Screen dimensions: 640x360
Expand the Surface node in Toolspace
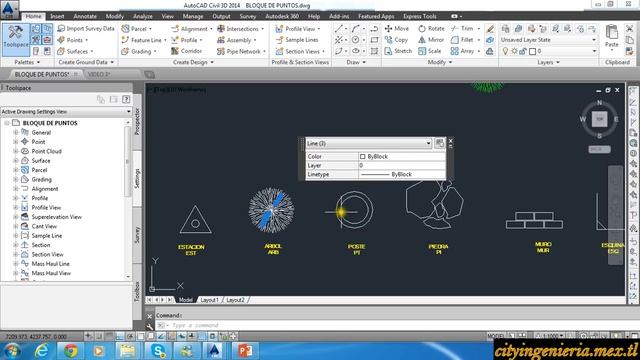click(x=16, y=160)
